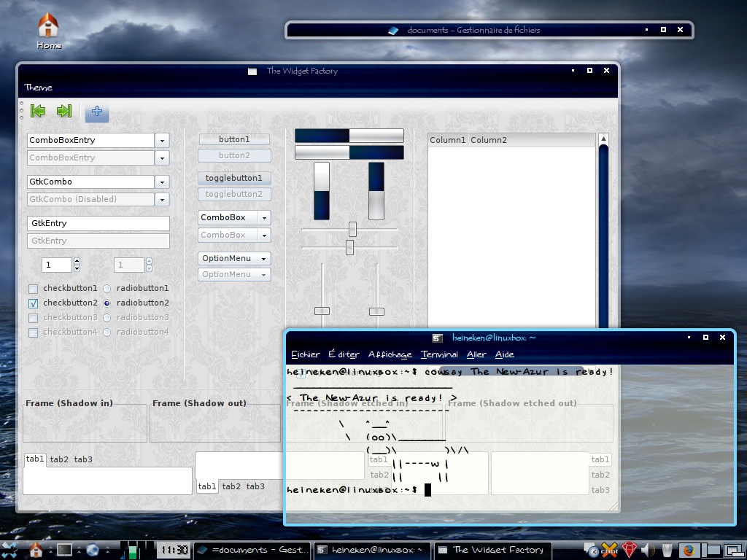
Task: Open the speaker volume tray icon
Action: 649,551
